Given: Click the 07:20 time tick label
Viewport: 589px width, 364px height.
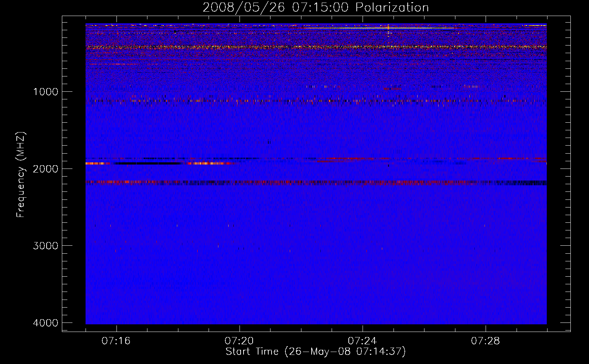Looking at the screenshot, I should pos(239,341).
